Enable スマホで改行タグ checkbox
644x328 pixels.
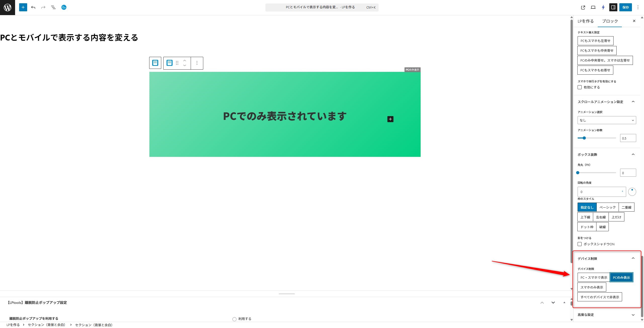coord(580,87)
